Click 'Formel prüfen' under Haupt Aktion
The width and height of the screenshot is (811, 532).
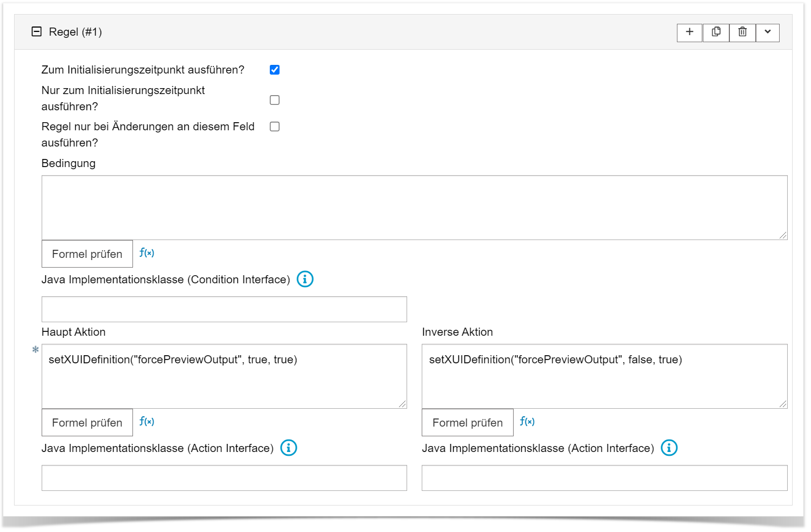(87, 423)
